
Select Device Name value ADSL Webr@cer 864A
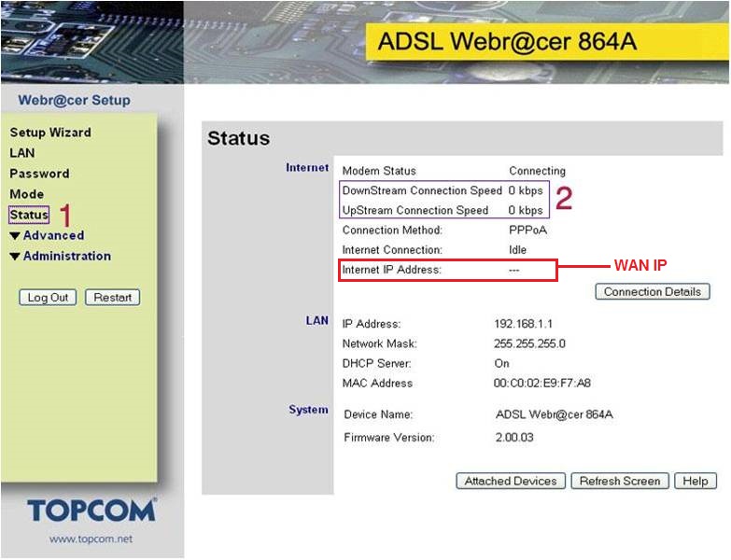click(555, 414)
